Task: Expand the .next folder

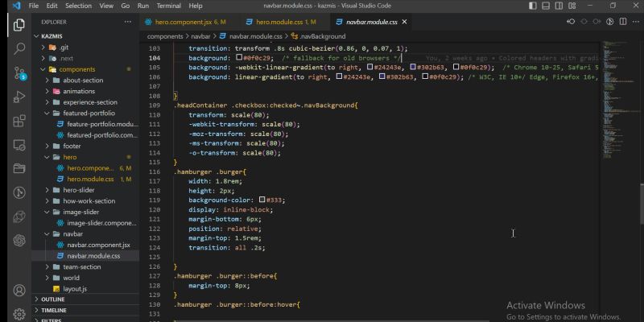Action: 85,58
